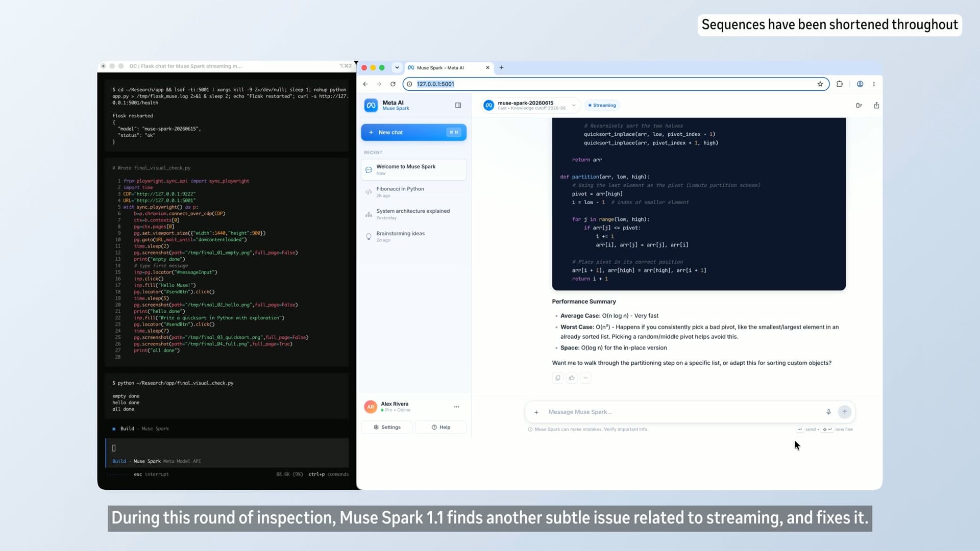This screenshot has width=980, height=551.
Task: Click 'all done' in terminal output
Action: coord(123,409)
